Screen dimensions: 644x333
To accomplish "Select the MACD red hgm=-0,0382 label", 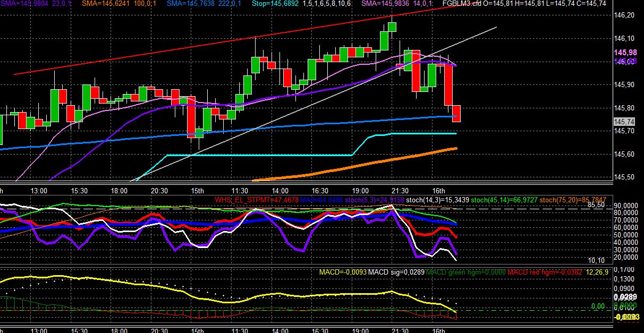I will click(545, 272).
